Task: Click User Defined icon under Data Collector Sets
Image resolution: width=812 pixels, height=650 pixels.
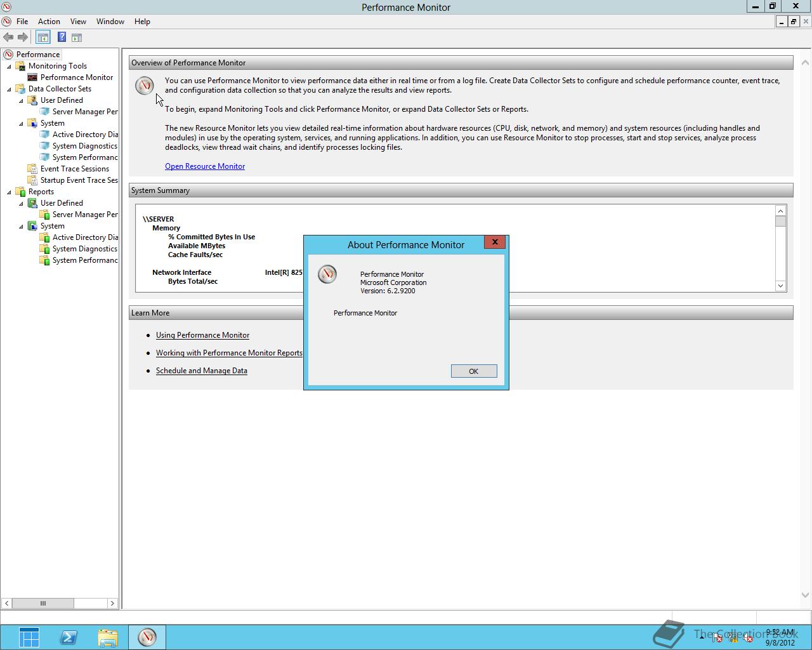Action: [x=32, y=100]
